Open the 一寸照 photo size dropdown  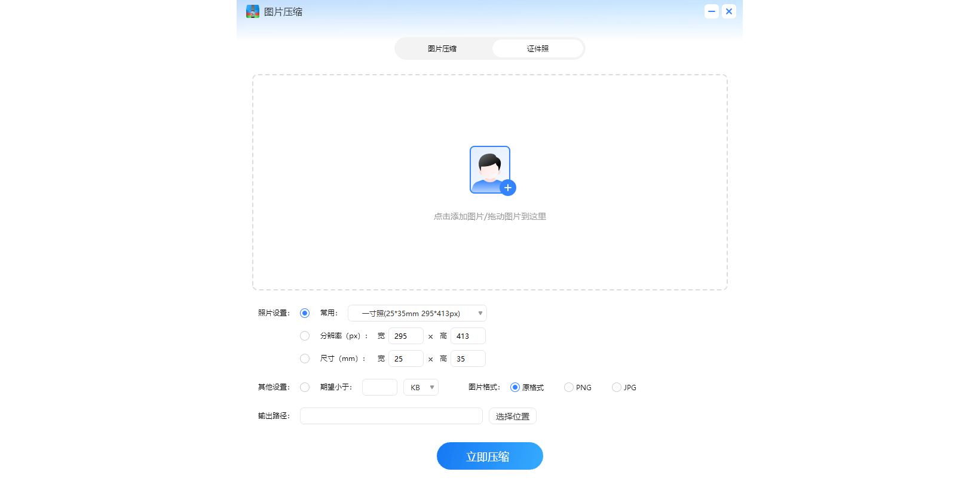pyautogui.click(x=417, y=313)
